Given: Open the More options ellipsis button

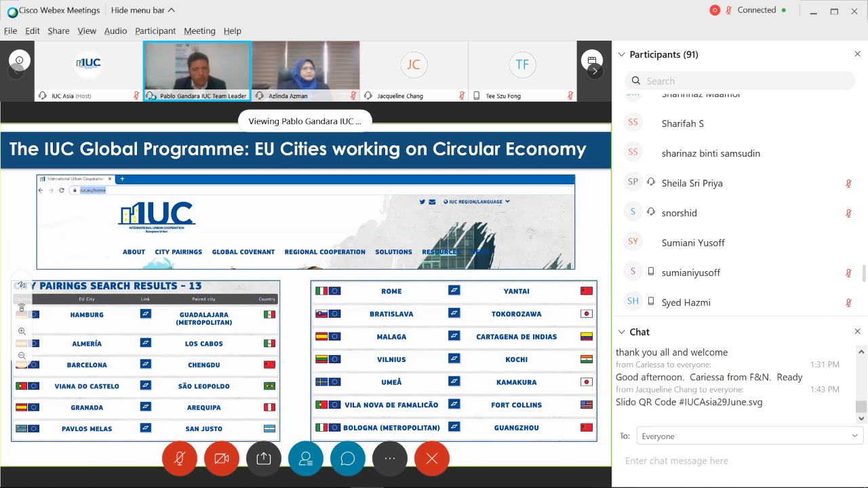Looking at the screenshot, I should coord(390,459).
